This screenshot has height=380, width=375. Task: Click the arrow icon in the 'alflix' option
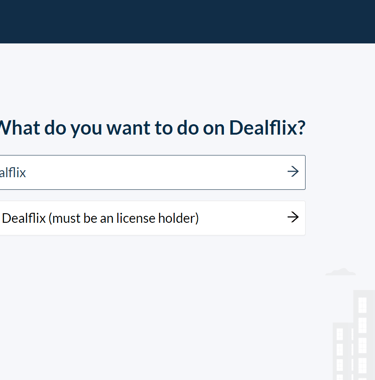pyautogui.click(x=293, y=172)
